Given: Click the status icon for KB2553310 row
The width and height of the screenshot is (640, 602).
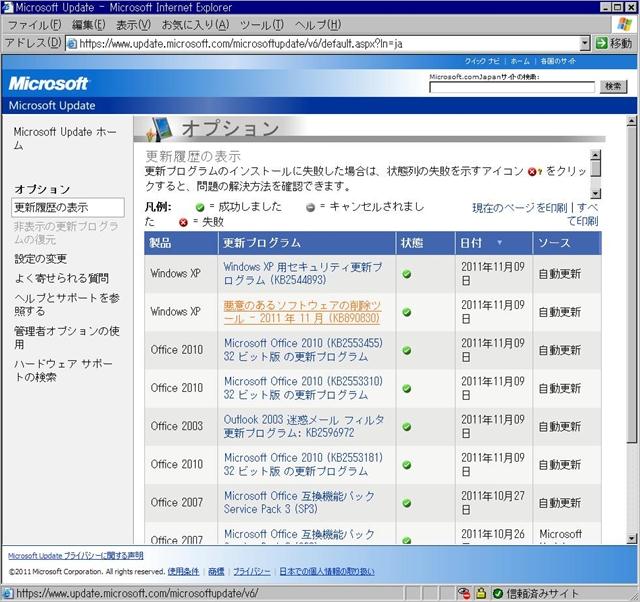Looking at the screenshot, I should (407, 389).
